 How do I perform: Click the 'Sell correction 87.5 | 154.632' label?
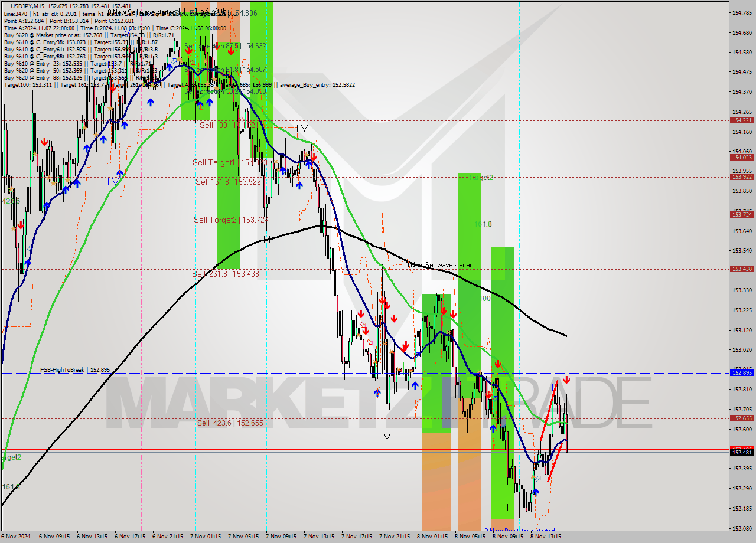coord(225,45)
